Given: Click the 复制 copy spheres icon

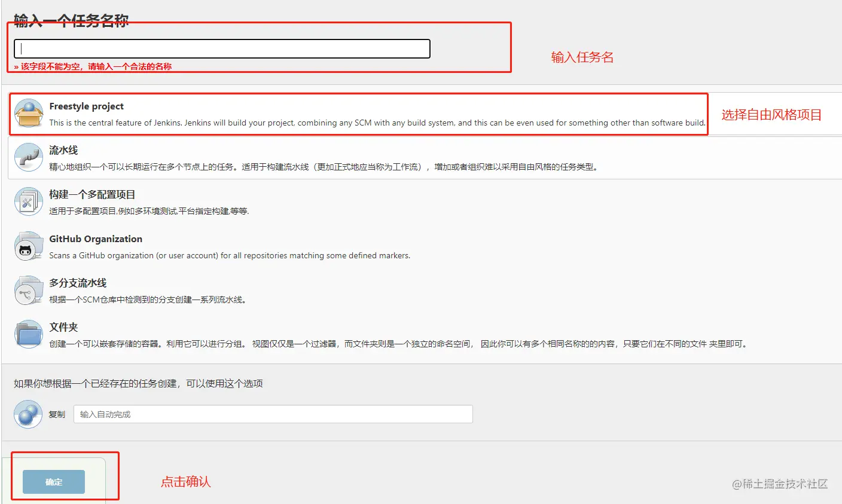Looking at the screenshot, I should (28, 414).
